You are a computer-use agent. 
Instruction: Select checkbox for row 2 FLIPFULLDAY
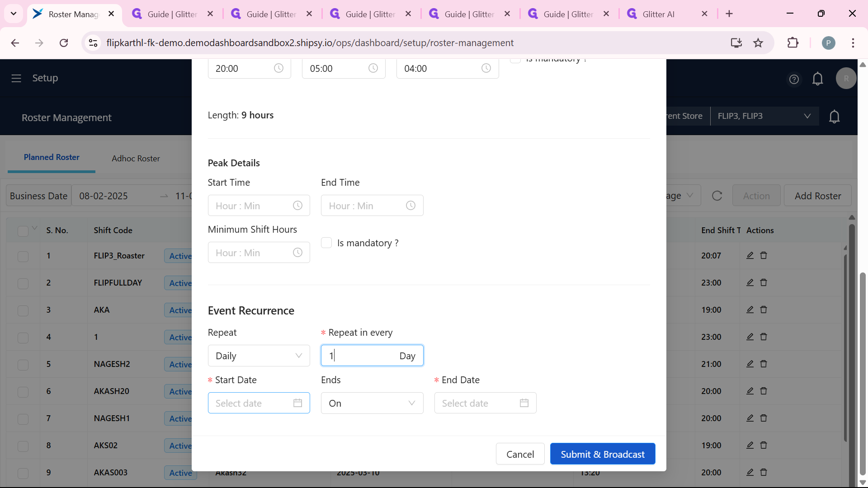tap(23, 283)
